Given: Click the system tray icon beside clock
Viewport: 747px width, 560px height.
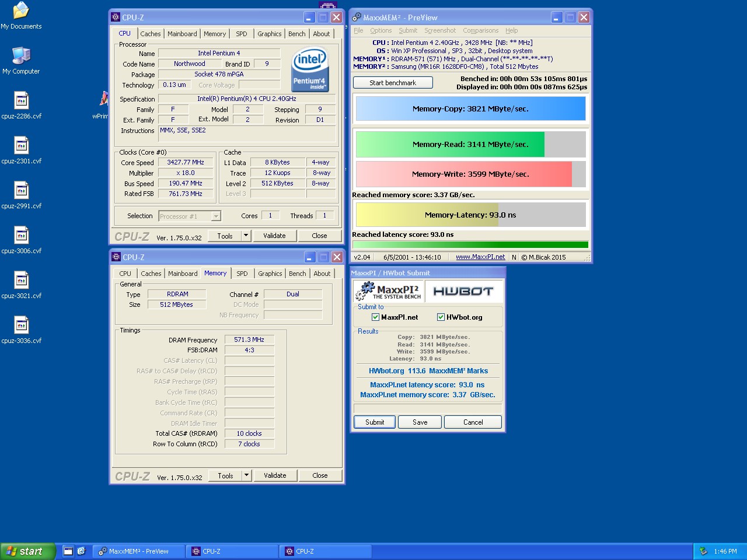Looking at the screenshot, I should [x=703, y=551].
